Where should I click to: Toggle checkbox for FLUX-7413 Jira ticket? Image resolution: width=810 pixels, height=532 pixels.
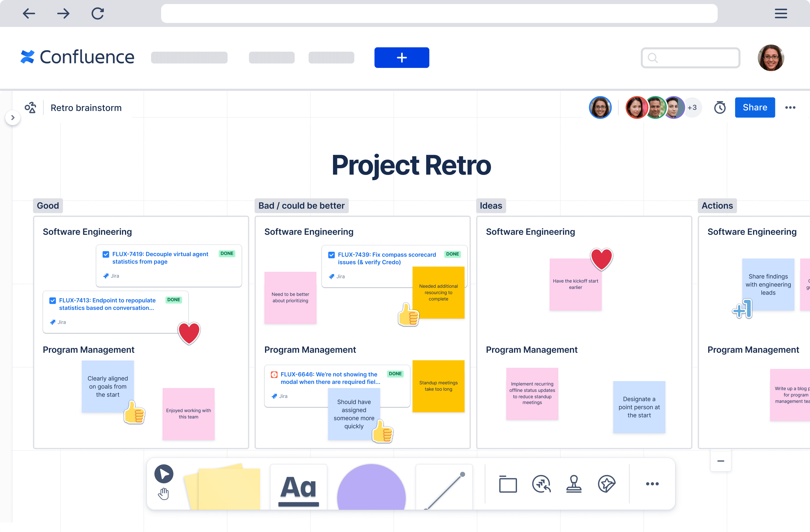click(x=52, y=301)
